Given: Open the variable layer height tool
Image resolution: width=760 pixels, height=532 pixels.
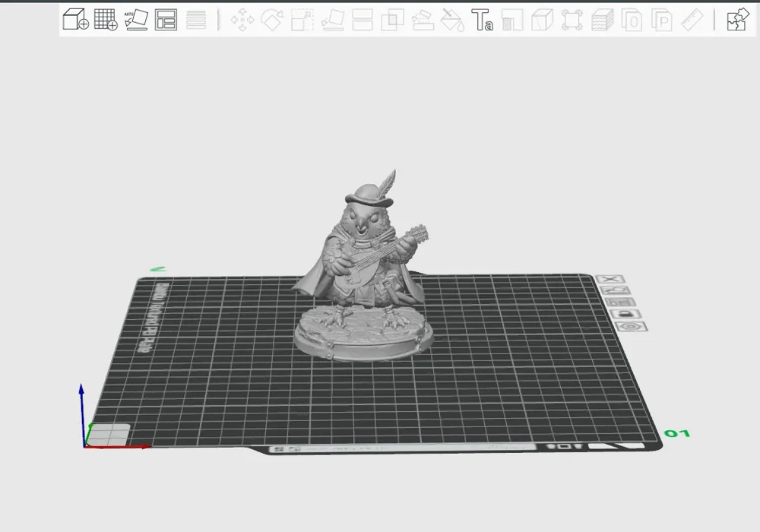Looking at the screenshot, I should point(196,20).
